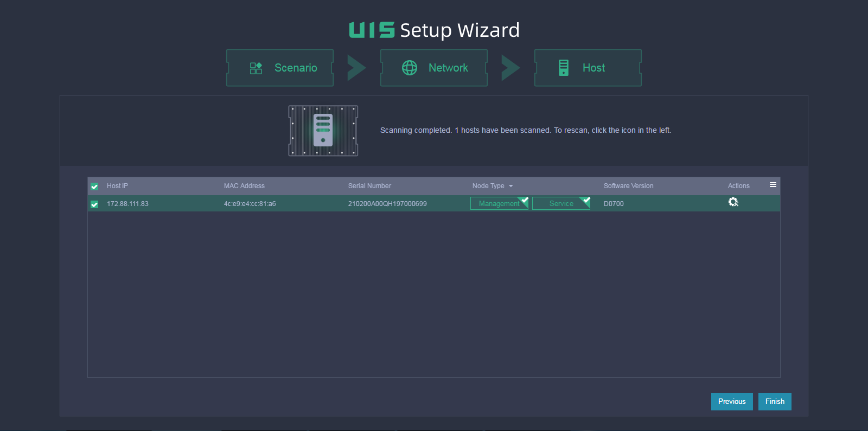This screenshot has height=431, width=868.
Task: Uncheck the host 172.88.111.83 row checkbox
Action: pos(94,204)
